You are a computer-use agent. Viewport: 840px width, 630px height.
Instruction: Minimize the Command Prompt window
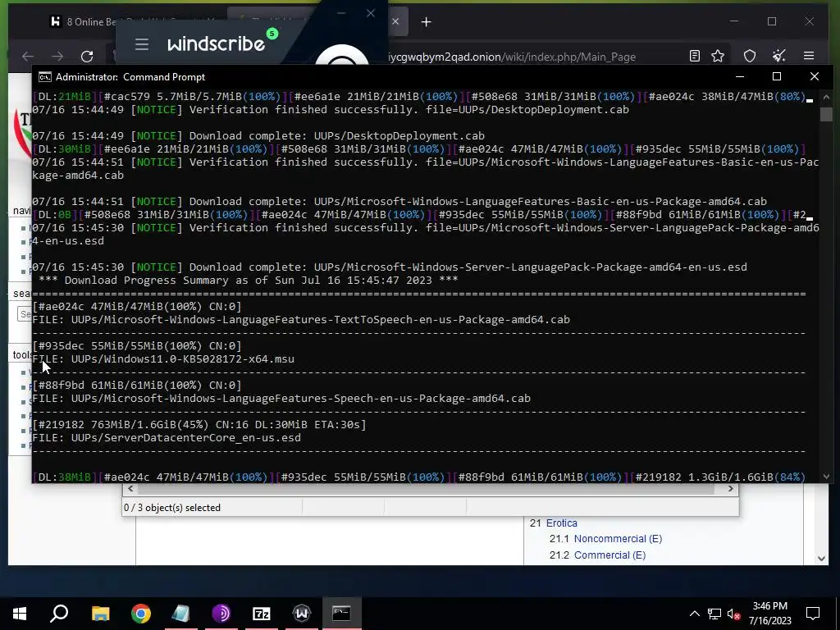[x=740, y=76]
